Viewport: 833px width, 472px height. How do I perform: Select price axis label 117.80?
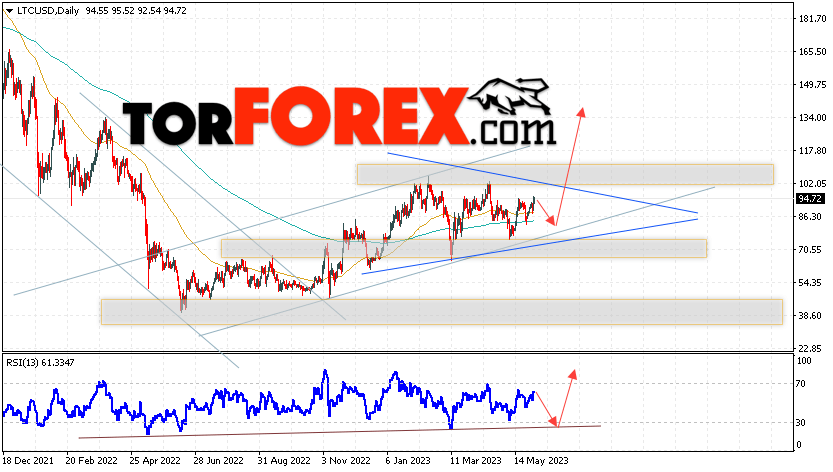(x=812, y=151)
